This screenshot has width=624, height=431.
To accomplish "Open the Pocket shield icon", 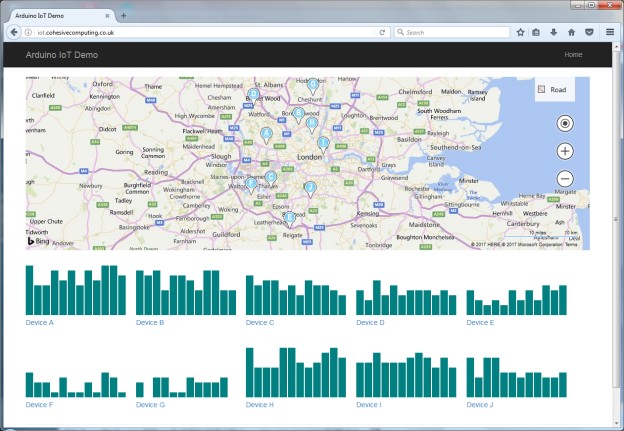I will click(589, 32).
